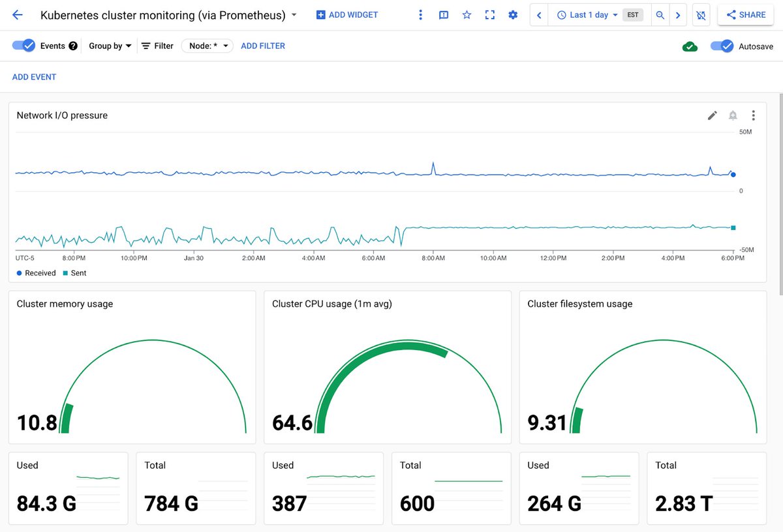The height and width of the screenshot is (532, 783).
Task: Enter fullscreen mode
Action: pyautogui.click(x=490, y=14)
